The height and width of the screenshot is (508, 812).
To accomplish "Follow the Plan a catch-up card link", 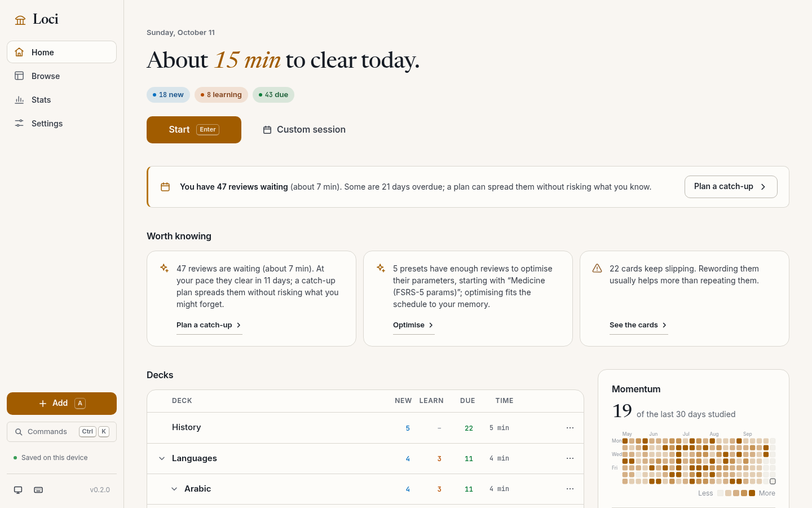I will click(209, 325).
